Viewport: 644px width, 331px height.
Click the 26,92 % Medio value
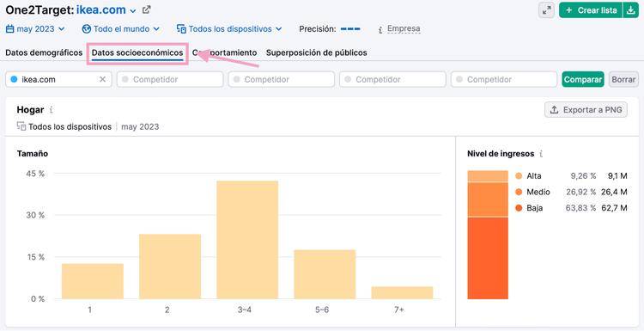(580, 192)
